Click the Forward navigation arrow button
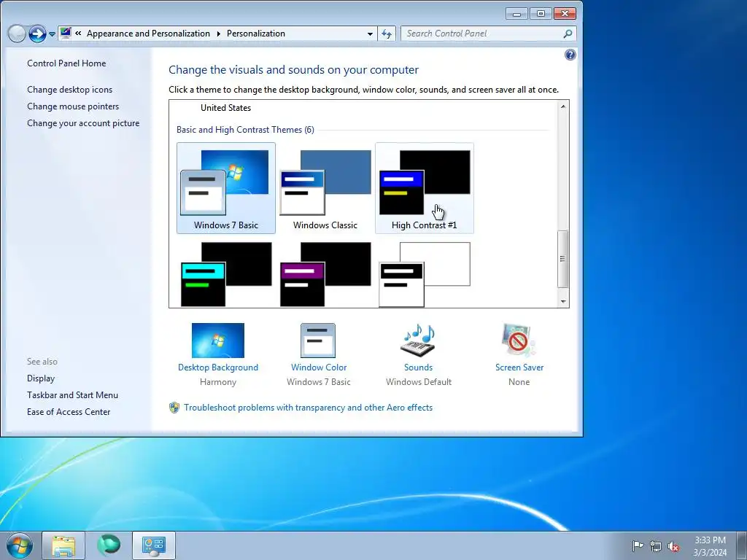Screen dimensions: 747x560 click(x=37, y=34)
